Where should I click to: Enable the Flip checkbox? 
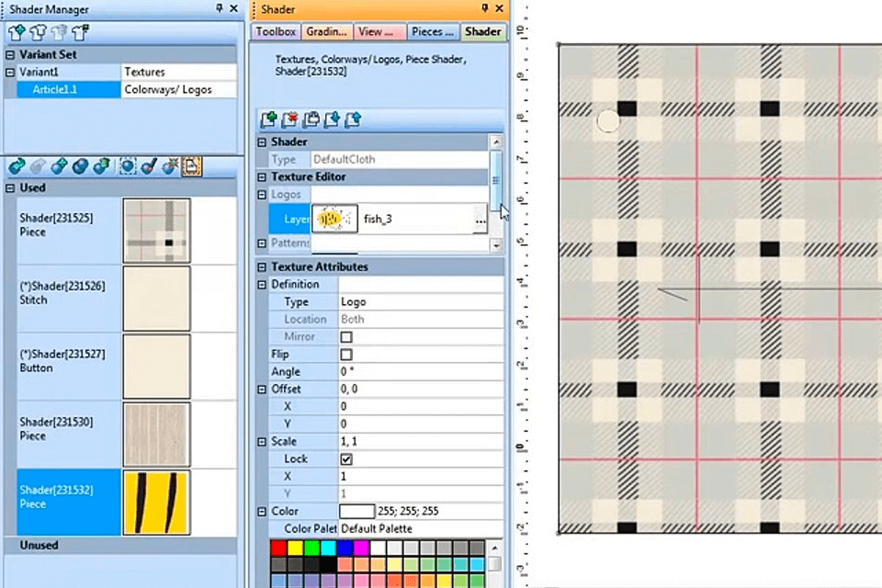click(x=346, y=355)
